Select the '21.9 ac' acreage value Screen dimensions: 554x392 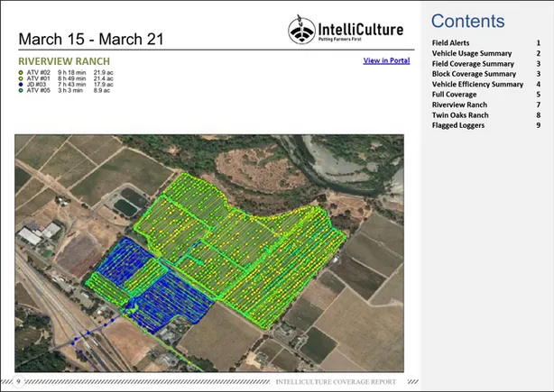click(103, 73)
